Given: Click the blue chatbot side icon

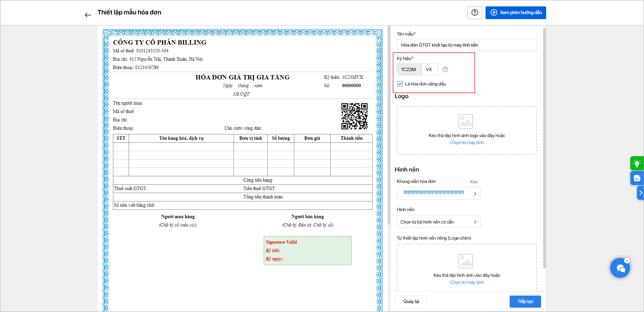Looking at the screenshot, I should (637, 178).
